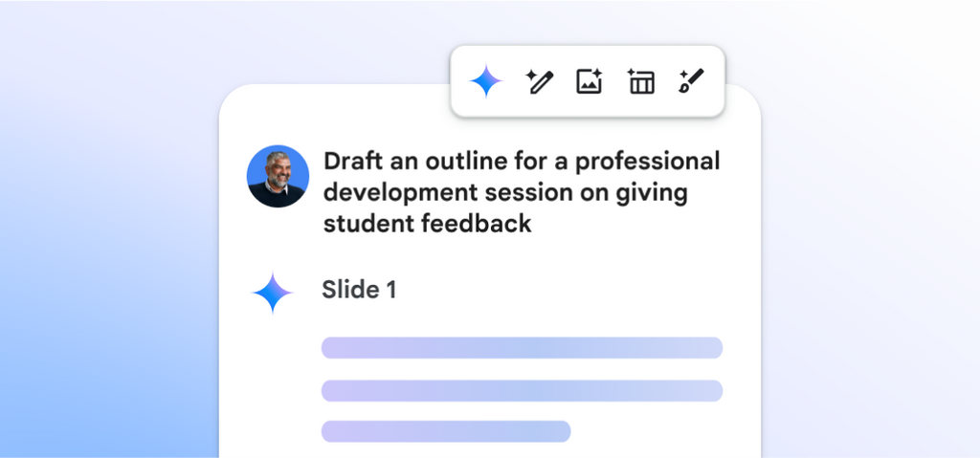
Task: Click the Gemini sparkle beside Slide 1
Action: pyautogui.click(x=273, y=293)
